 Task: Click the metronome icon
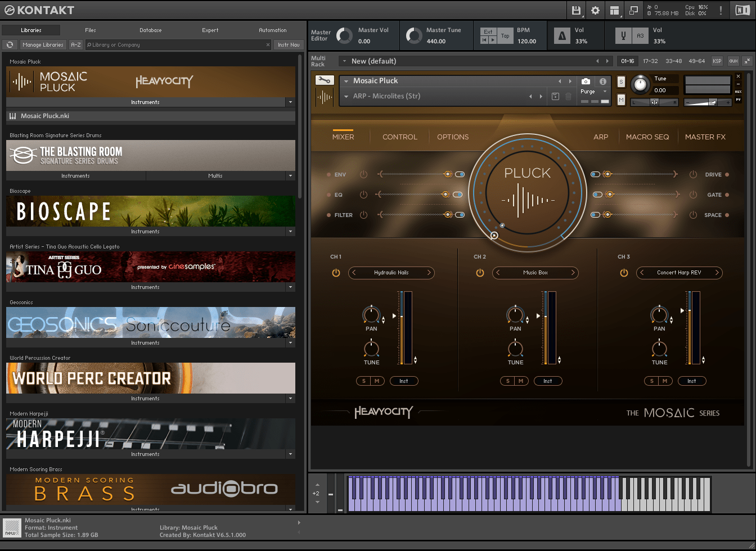point(562,35)
